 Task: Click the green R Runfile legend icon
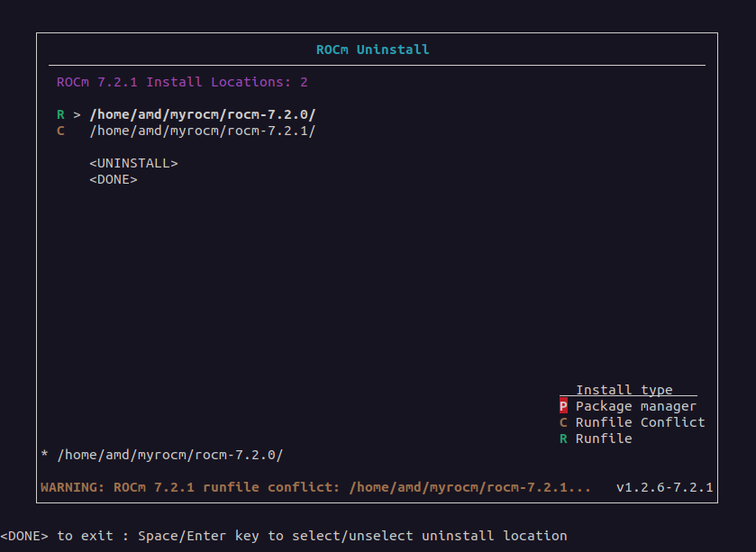(x=563, y=439)
